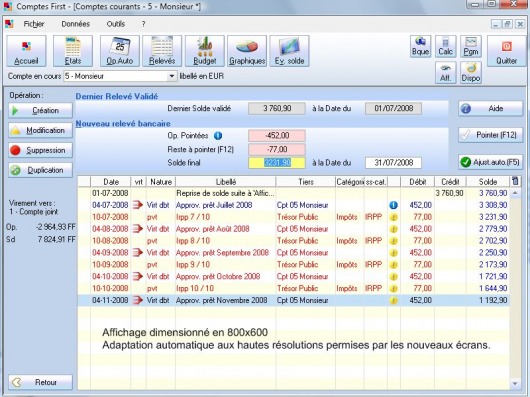The width and height of the screenshot is (530, 397).
Task: Click the Solde final input field
Action: coord(277,163)
